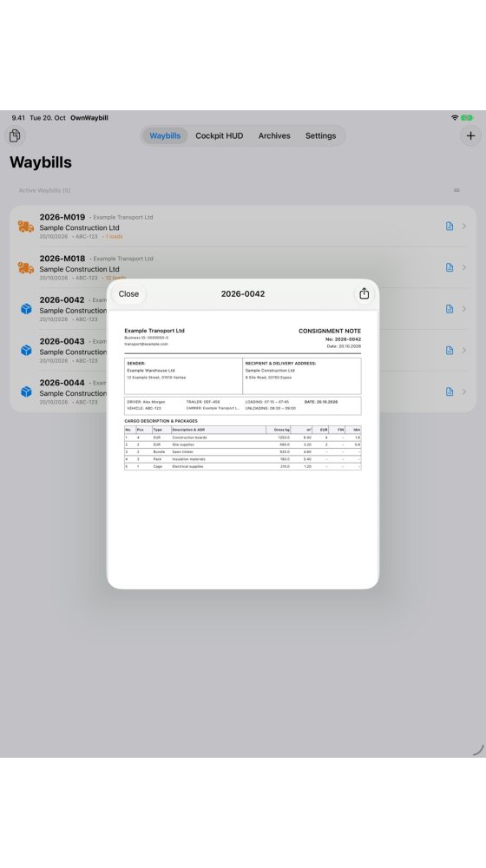Open document icon on 2026-0044 row

coord(450,391)
